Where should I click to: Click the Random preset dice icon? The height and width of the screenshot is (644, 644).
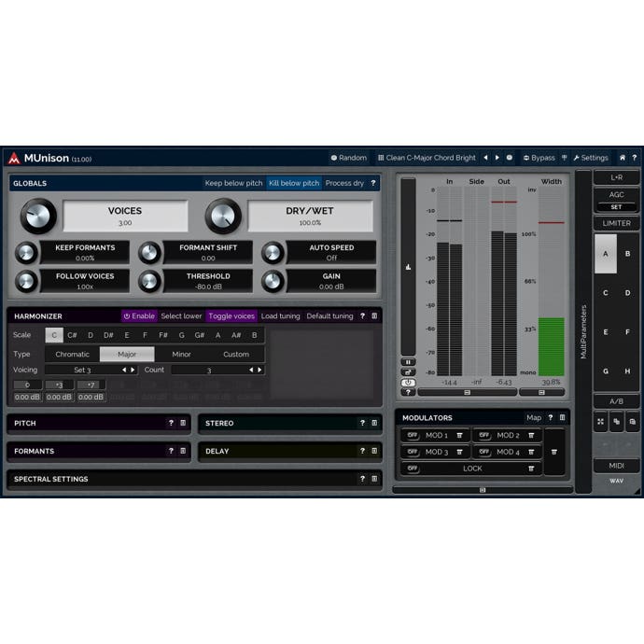click(x=334, y=158)
